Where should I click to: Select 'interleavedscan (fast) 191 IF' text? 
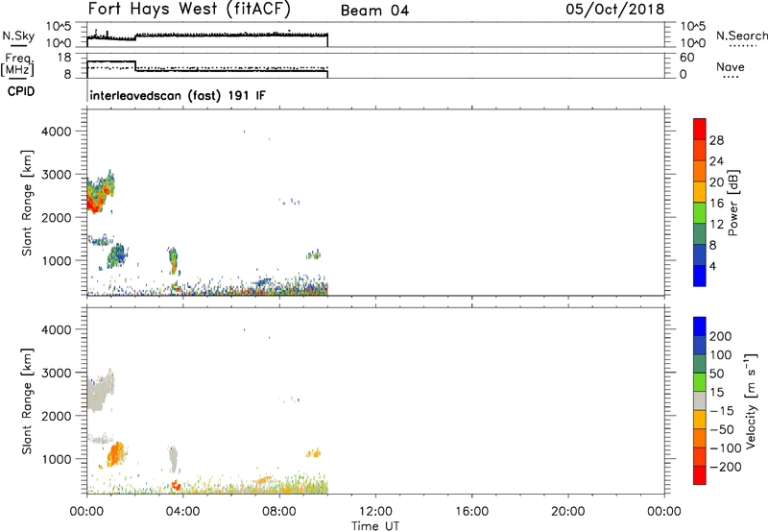click(178, 95)
